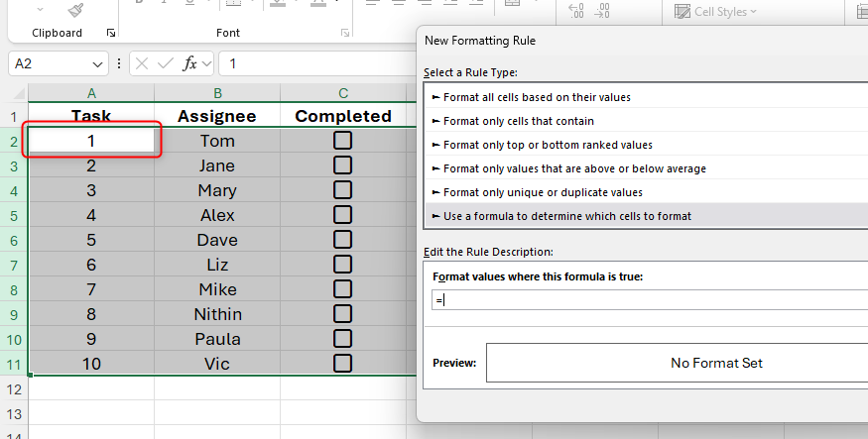This screenshot has width=868, height=439.
Task: Expand the formula bar function dropdown arrow
Action: pos(207,63)
